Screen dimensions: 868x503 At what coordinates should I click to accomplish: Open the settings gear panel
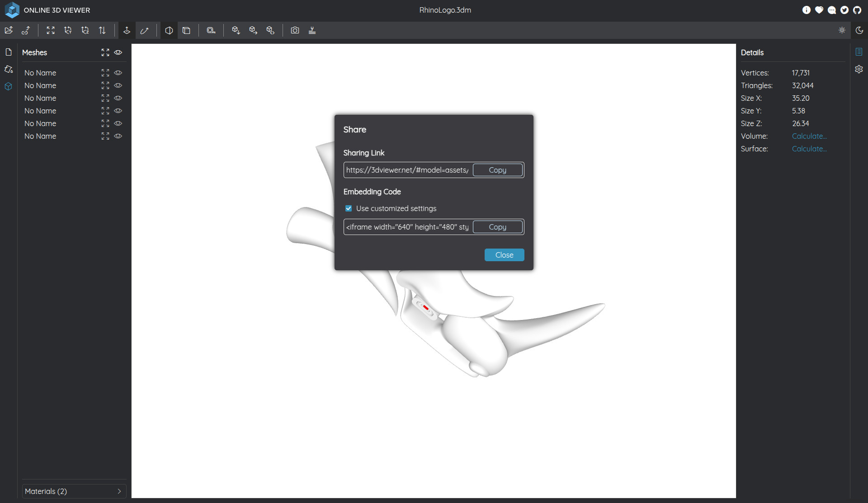click(859, 69)
